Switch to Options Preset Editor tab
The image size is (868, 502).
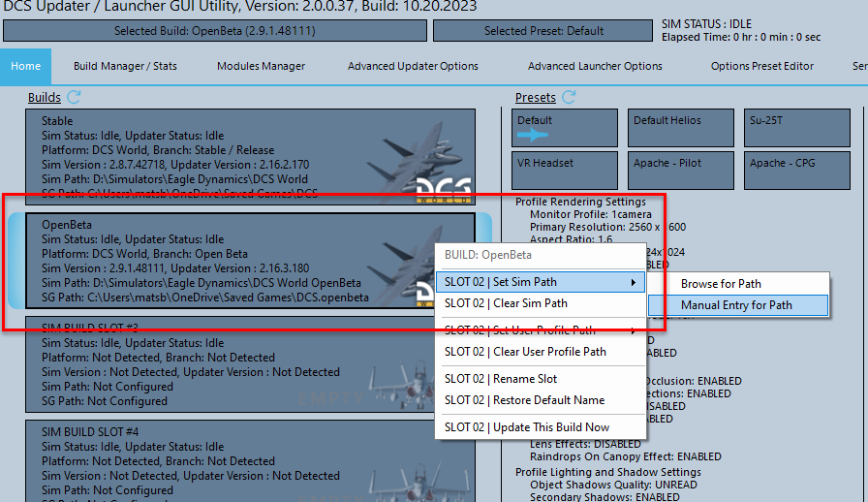tap(762, 67)
